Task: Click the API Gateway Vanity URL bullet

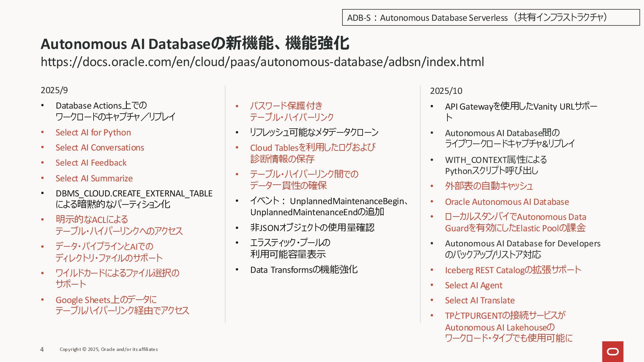Action: point(521,107)
